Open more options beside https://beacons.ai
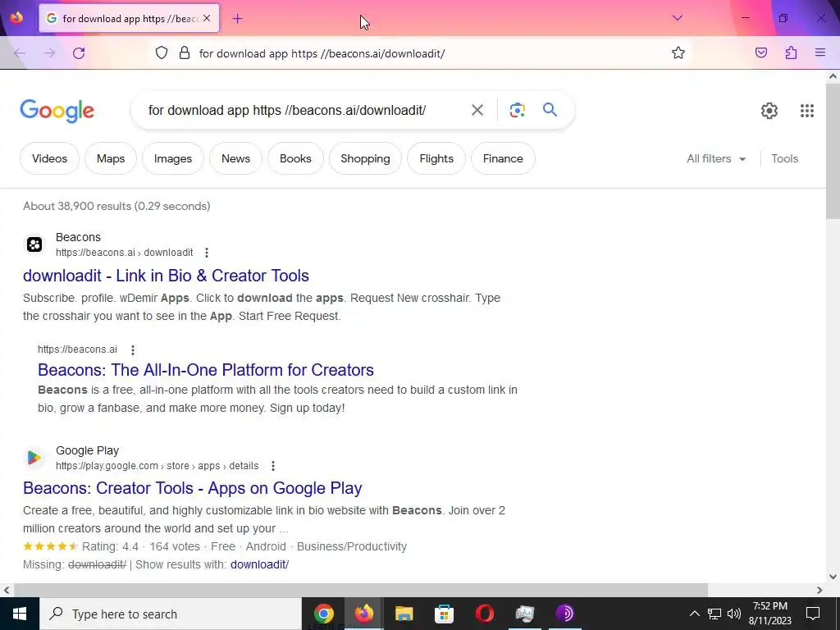The height and width of the screenshot is (630, 840). point(132,349)
